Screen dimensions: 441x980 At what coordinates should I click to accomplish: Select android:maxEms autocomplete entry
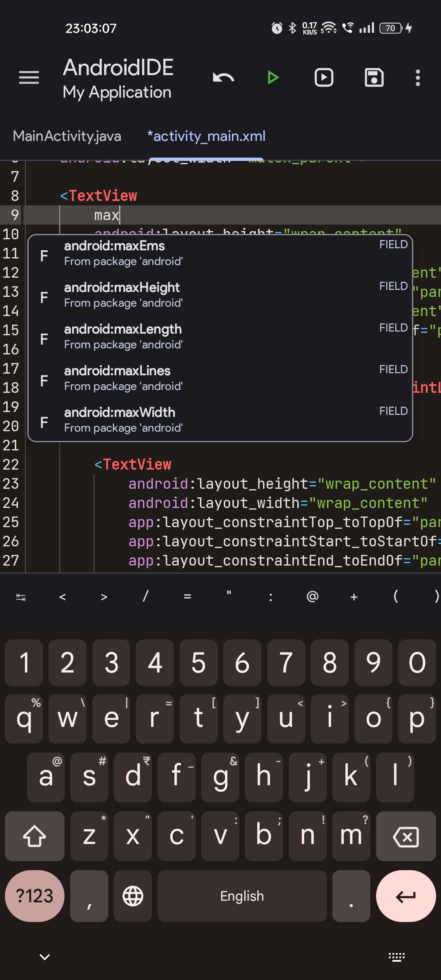(x=220, y=253)
